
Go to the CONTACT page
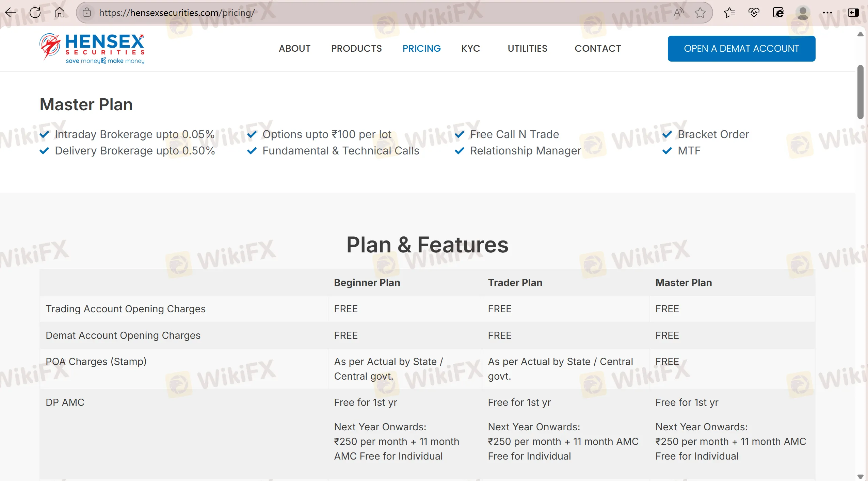tap(598, 49)
